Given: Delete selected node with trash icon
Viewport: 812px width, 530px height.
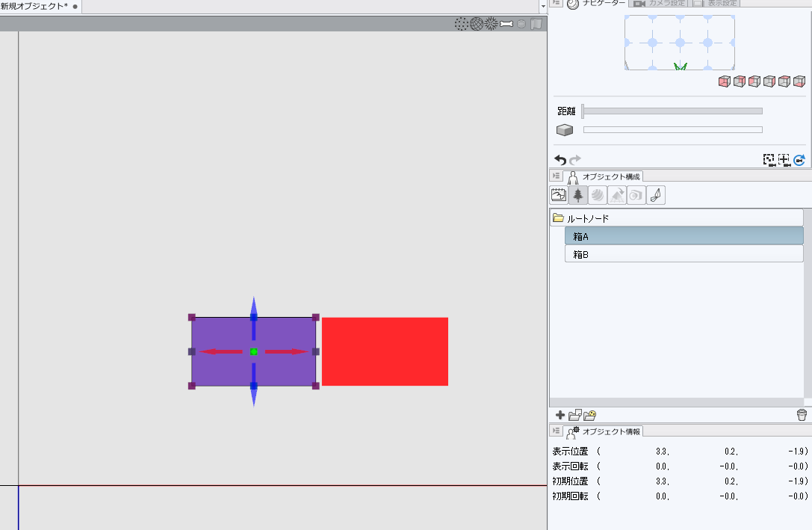Looking at the screenshot, I should click(802, 415).
